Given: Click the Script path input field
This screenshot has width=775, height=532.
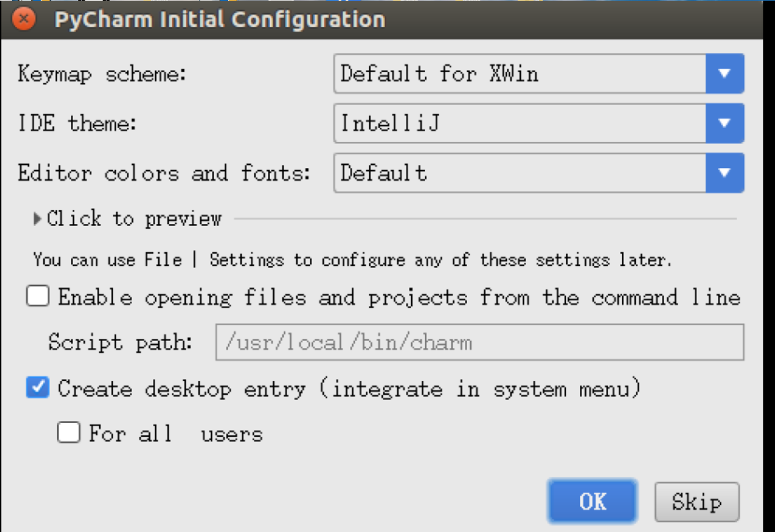Looking at the screenshot, I should (479, 342).
